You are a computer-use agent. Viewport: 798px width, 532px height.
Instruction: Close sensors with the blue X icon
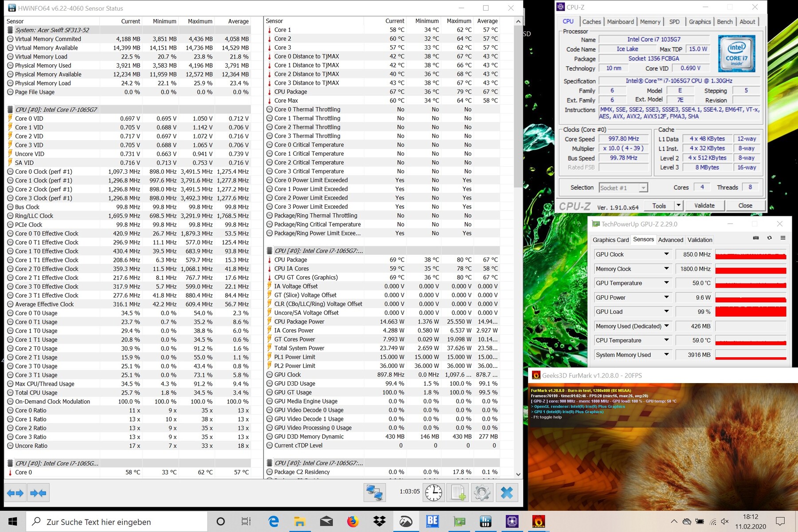pos(507,493)
